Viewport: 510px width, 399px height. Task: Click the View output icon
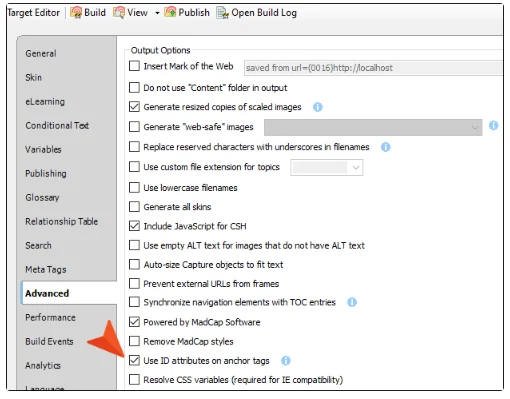coord(119,13)
